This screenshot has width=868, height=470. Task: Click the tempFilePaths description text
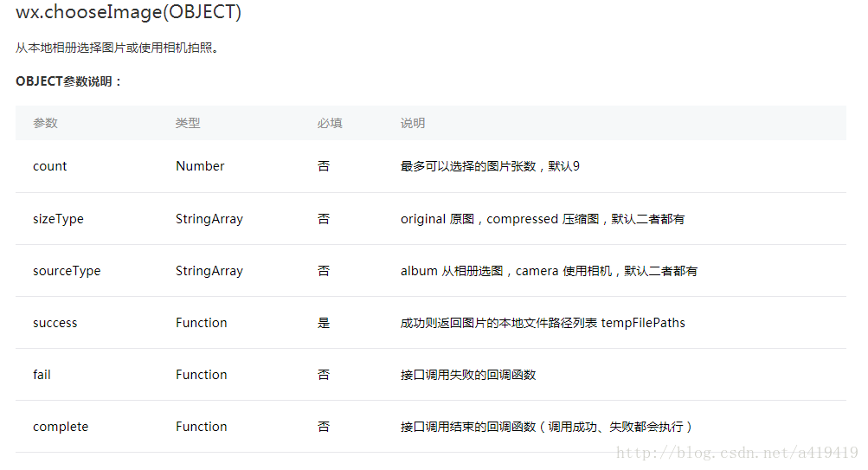coord(543,323)
